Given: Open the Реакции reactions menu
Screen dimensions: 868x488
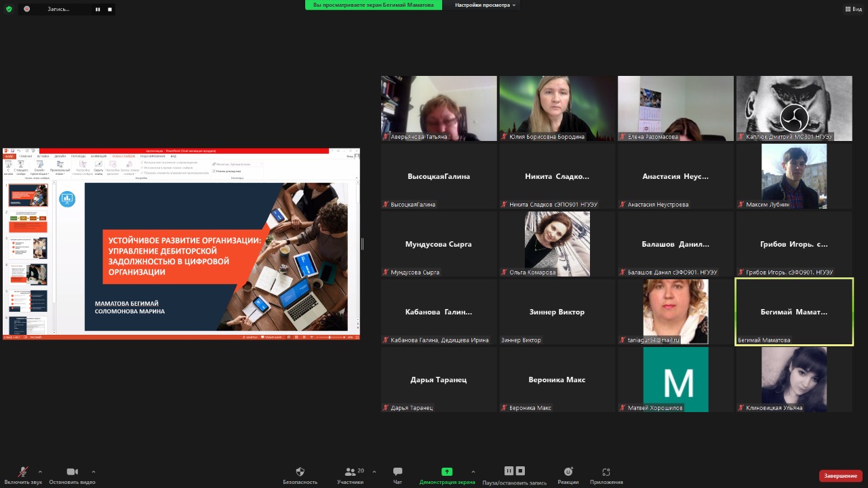Looking at the screenshot, I should 568,472.
